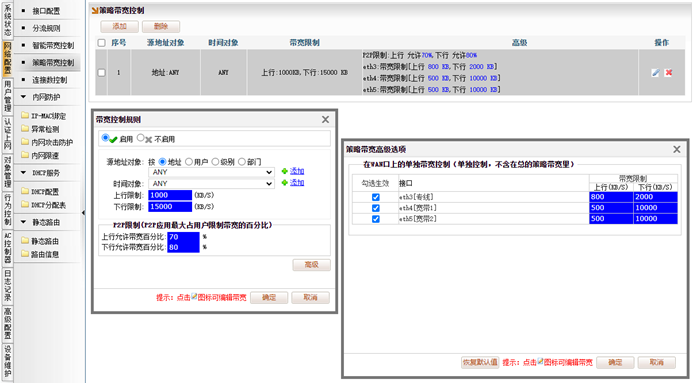Open the DHCP分配表 folder item
The image size is (693, 383).
pyautogui.click(x=44, y=205)
